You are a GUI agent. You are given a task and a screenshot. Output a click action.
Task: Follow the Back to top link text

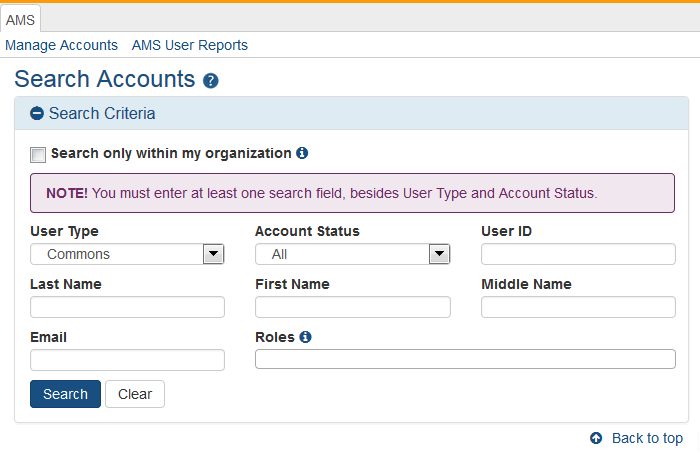point(647,438)
